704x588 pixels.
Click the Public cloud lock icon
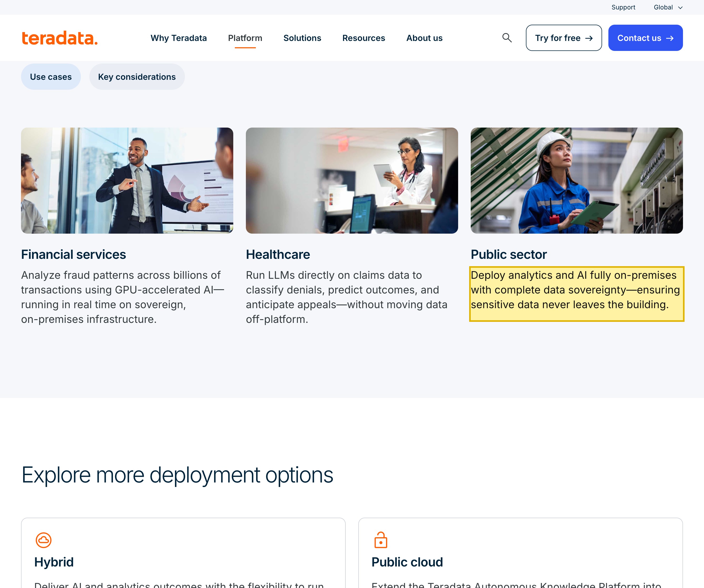point(380,540)
